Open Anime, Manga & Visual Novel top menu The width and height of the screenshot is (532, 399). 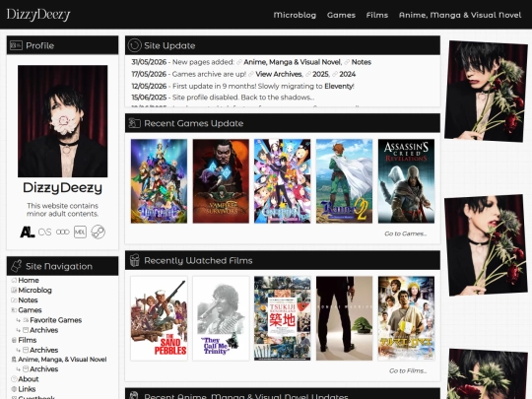point(460,15)
